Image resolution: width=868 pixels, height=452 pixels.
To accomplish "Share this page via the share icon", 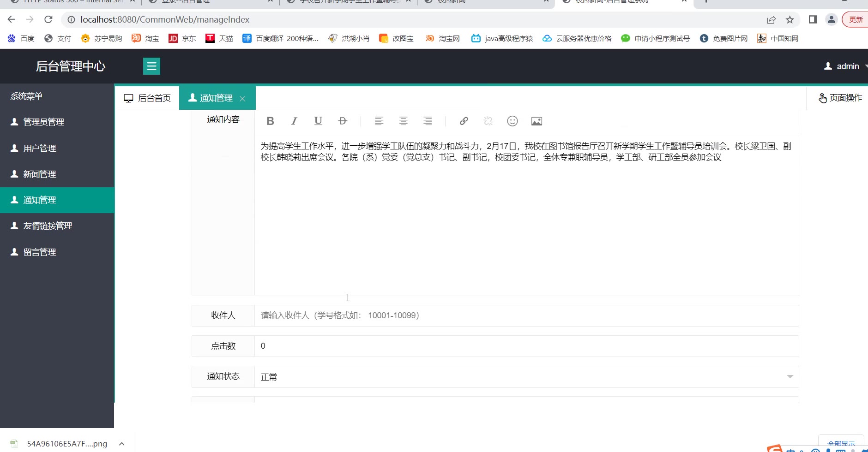I will click(x=772, y=20).
